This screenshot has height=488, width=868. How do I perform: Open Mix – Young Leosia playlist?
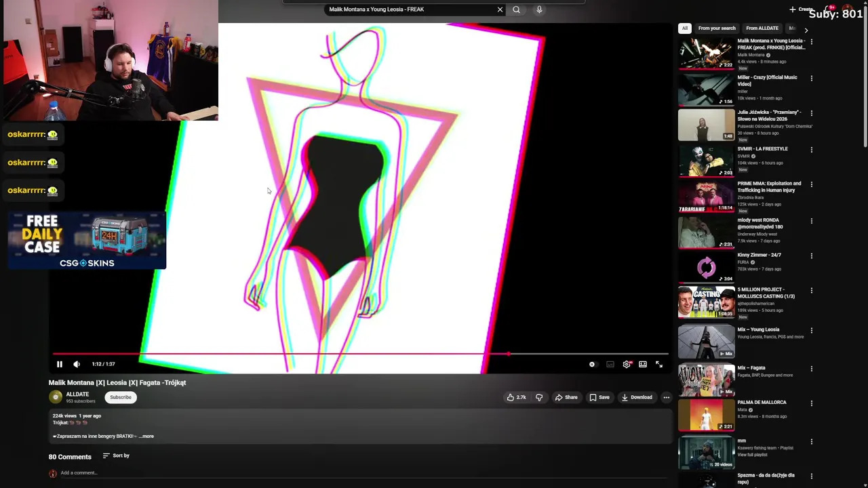pos(706,342)
